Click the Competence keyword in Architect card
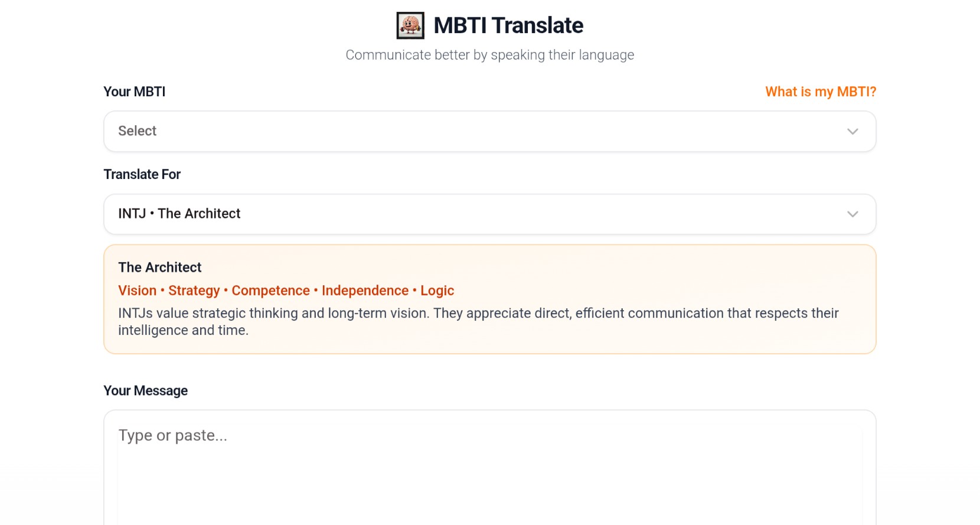The image size is (980, 525). 271,291
